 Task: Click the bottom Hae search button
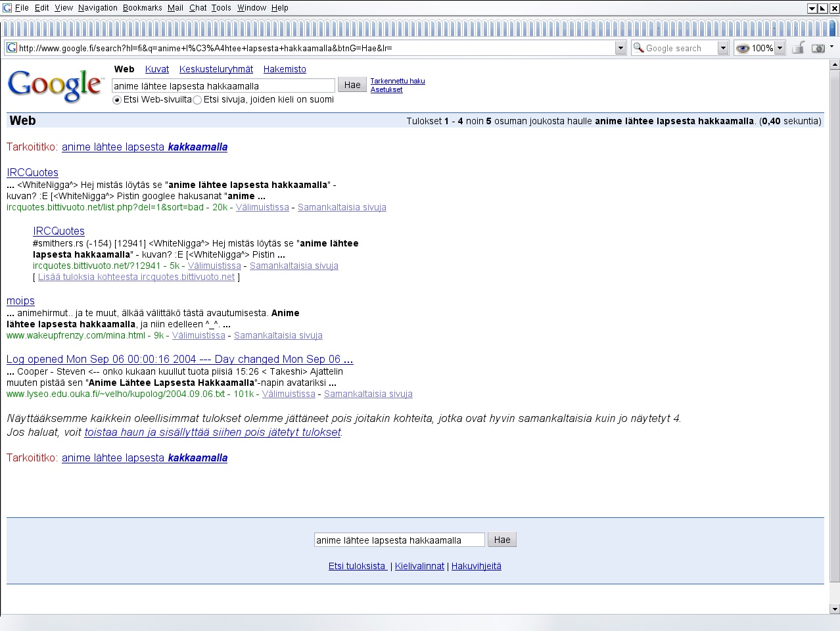502,540
